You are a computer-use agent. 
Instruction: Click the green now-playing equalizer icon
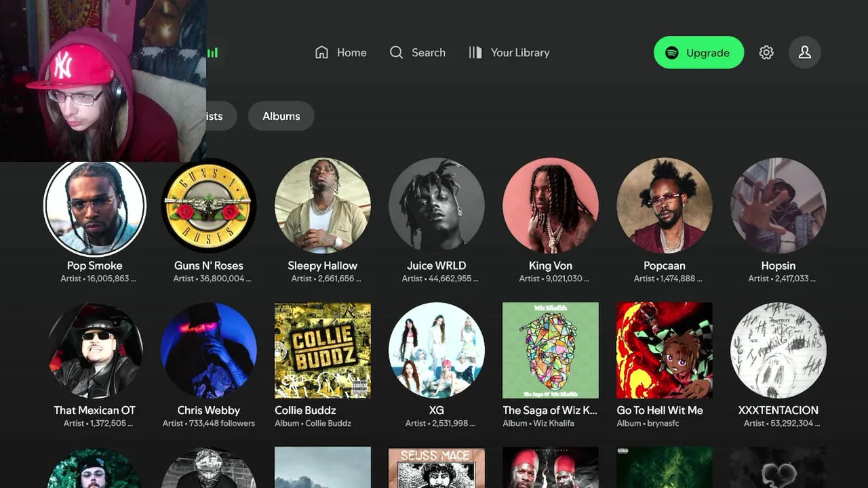click(x=213, y=52)
